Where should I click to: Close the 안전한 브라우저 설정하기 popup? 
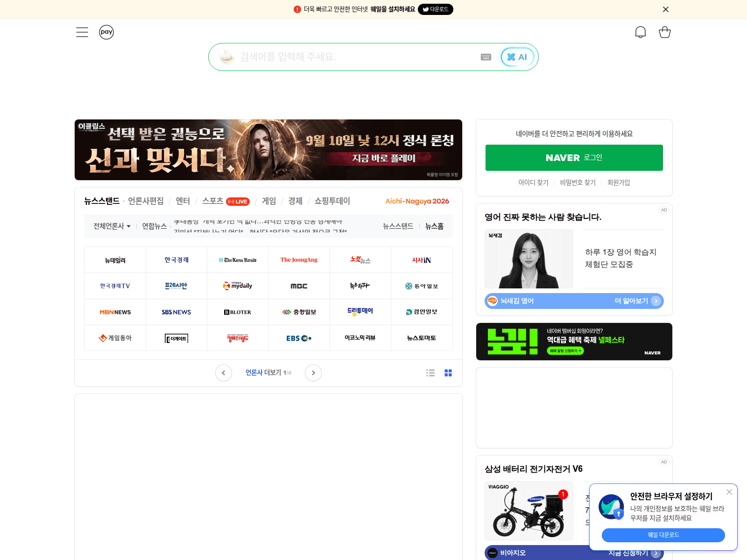pyautogui.click(x=729, y=492)
